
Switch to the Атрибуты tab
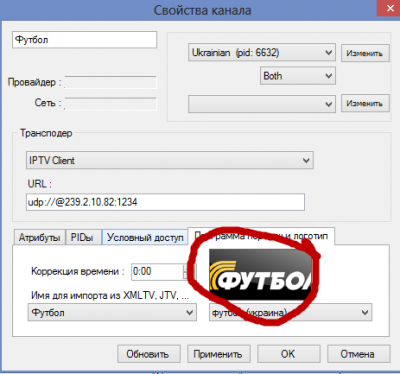(40, 237)
